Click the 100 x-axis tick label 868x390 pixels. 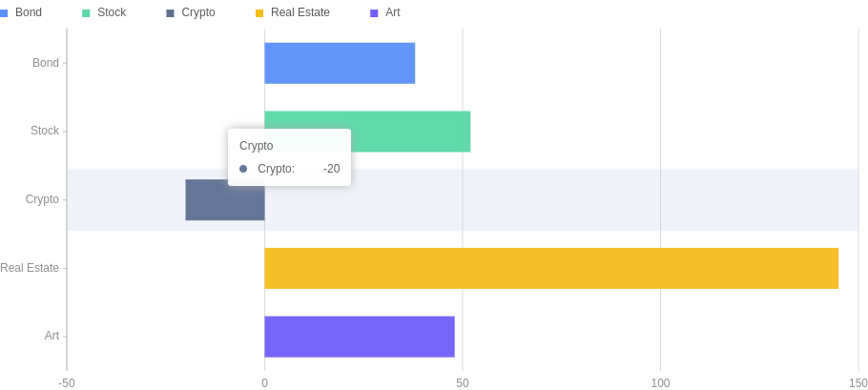(x=660, y=383)
